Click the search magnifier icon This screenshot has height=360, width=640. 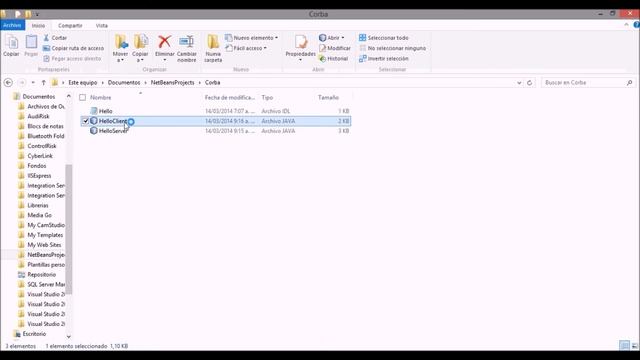(x=629, y=82)
